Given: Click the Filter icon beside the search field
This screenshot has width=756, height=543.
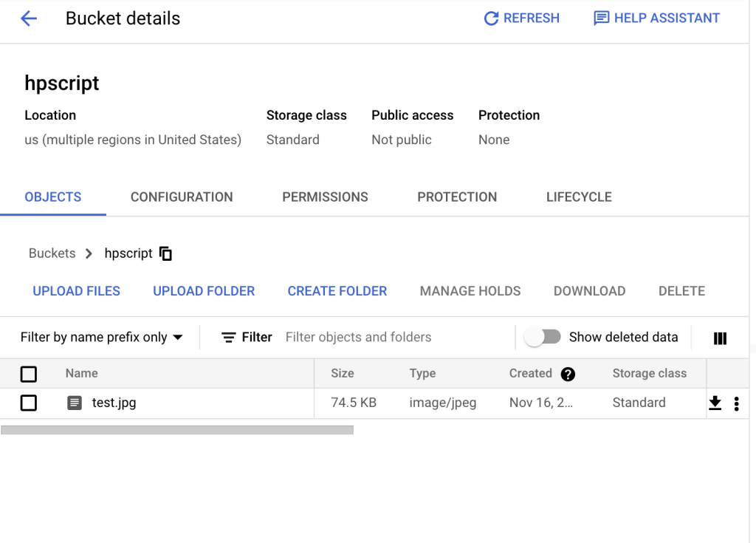Looking at the screenshot, I should (x=230, y=337).
